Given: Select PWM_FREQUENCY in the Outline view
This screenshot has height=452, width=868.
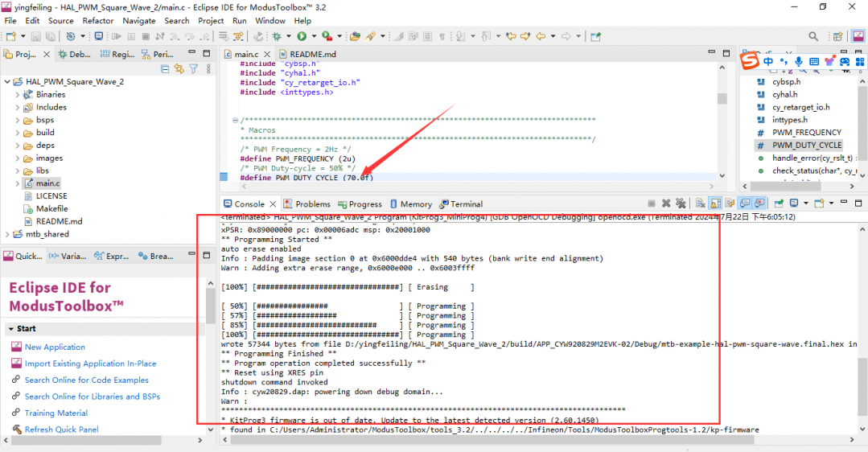Looking at the screenshot, I should (x=807, y=133).
